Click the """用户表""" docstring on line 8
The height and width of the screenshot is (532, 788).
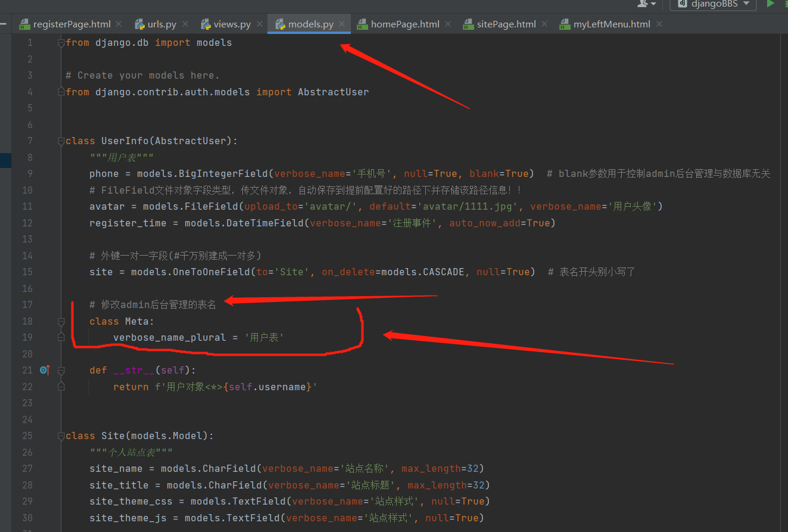(122, 158)
